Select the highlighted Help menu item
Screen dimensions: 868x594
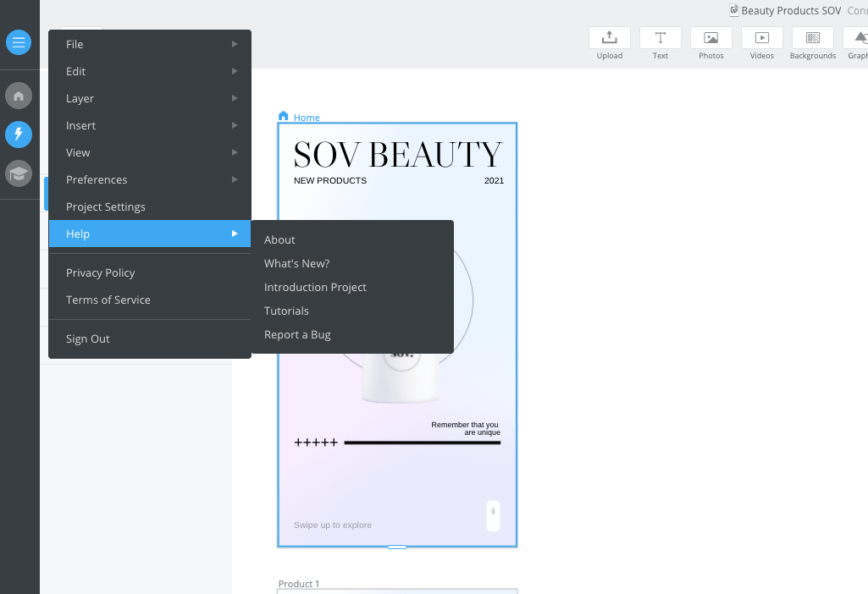(150, 234)
